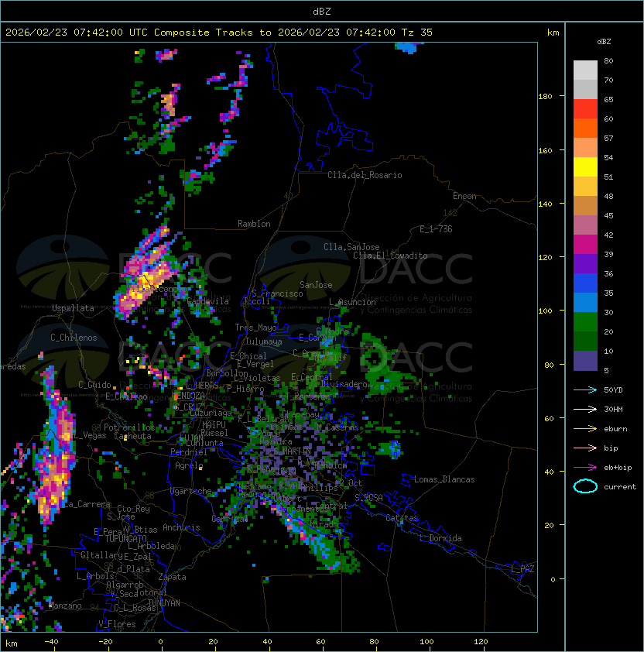The height and width of the screenshot is (652, 644).
Task: Click the 'L_Asuncion' map label
Action: coord(352,302)
